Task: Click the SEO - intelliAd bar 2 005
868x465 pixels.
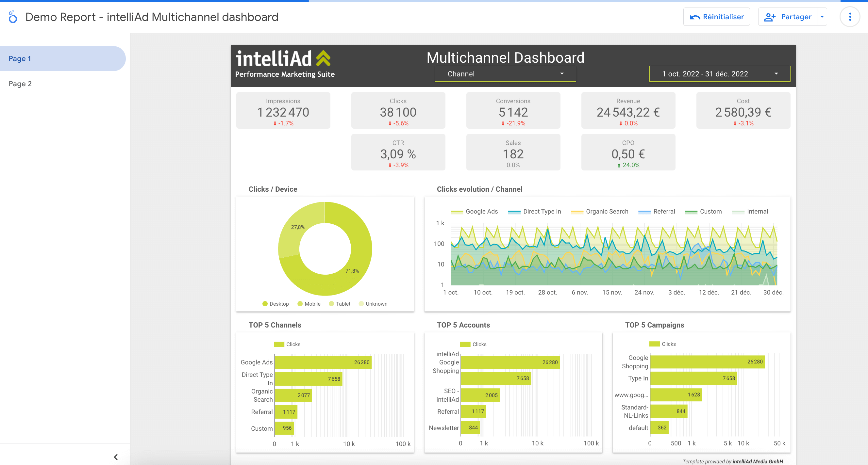Action: 480,395
